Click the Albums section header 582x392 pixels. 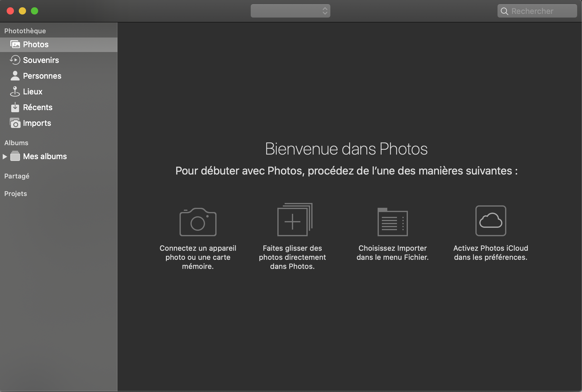[16, 143]
